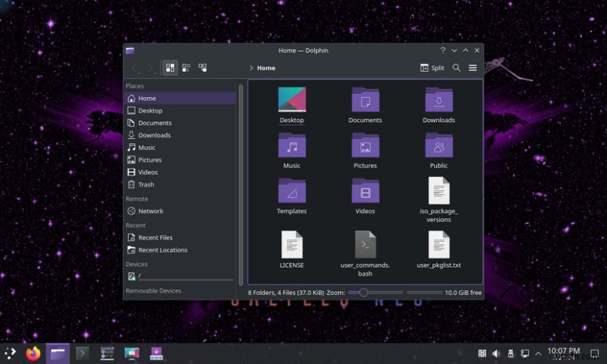Open the search magnifier
The height and width of the screenshot is (364, 607).
tap(457, 67)
